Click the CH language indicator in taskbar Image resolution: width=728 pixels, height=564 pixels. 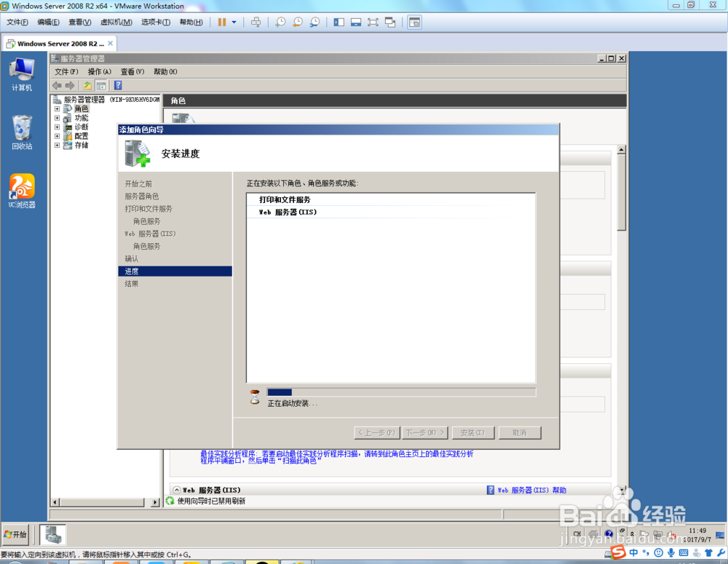coord(577,534)
